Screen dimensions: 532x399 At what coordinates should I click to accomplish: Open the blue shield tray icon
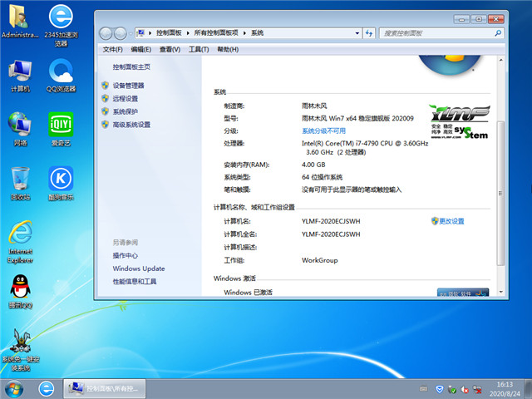pyautogui.click(x=439, y=389)
